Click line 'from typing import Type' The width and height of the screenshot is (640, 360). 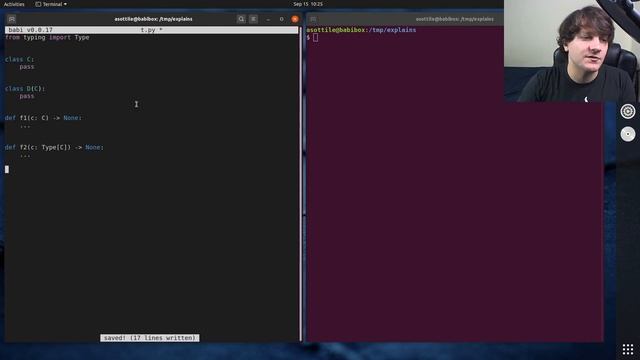point(47,37)
